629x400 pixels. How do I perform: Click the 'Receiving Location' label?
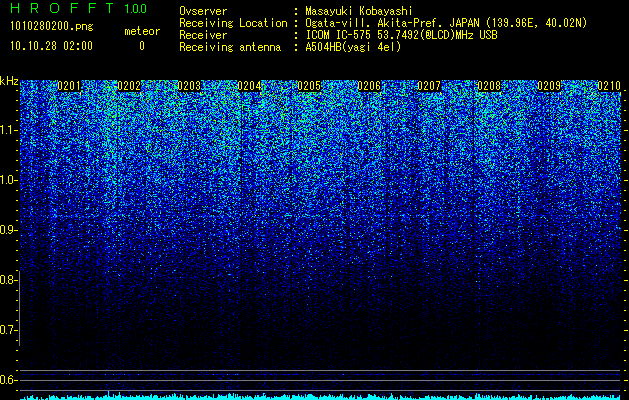pos(233,23)
